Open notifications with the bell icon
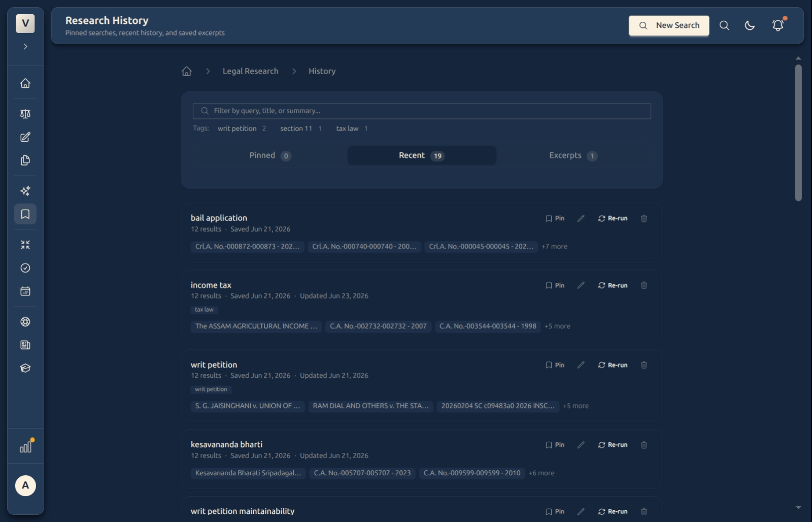 tap(778, 25)
